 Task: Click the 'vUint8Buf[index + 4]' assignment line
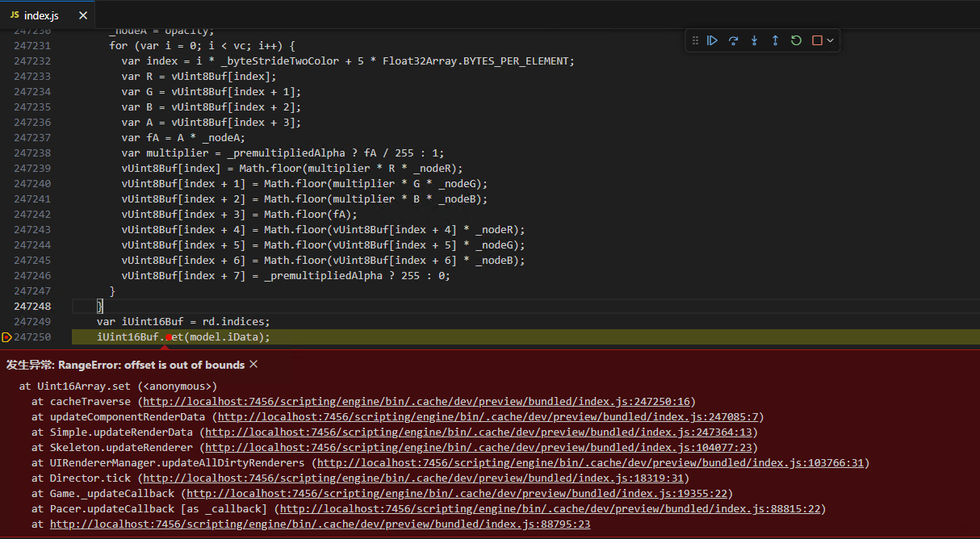[x=324, y=230]
